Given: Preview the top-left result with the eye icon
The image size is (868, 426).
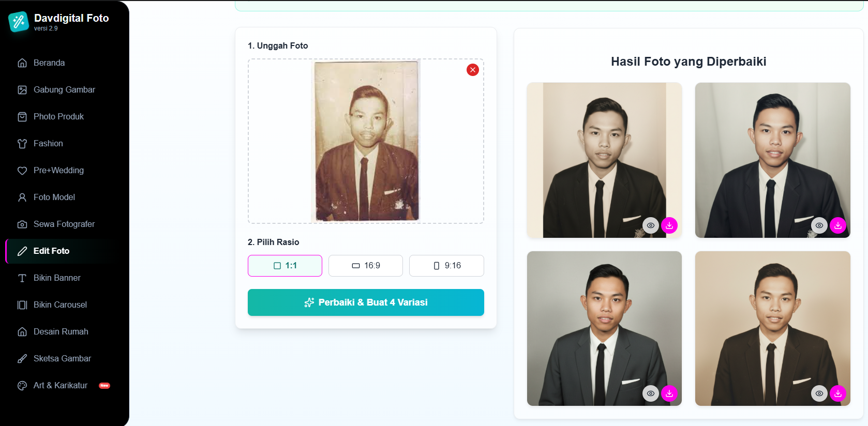Looking at the screenshot, I should coord(651,225).
